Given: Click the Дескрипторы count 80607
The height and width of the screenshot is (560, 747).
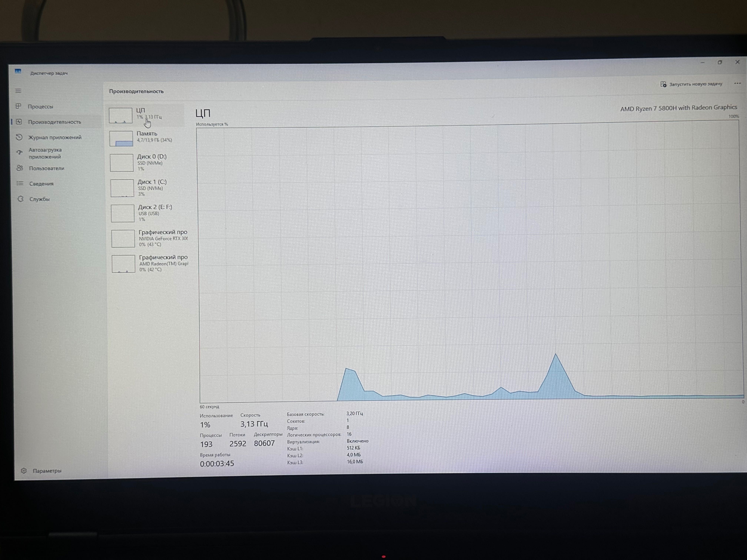Looking at the screenshot, I should click(x=264, y=443).
